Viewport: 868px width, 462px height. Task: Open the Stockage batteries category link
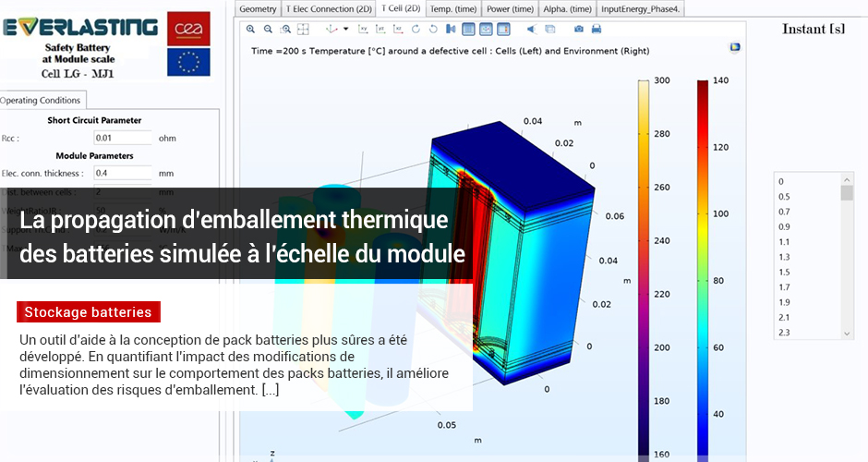click(x=90, y=312)
